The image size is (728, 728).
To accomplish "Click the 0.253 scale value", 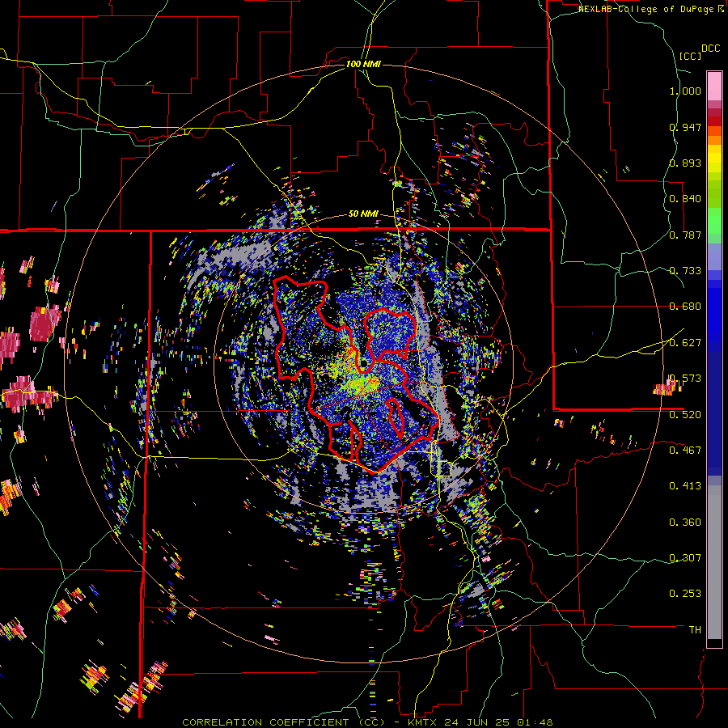I will [x=685, y=594].
